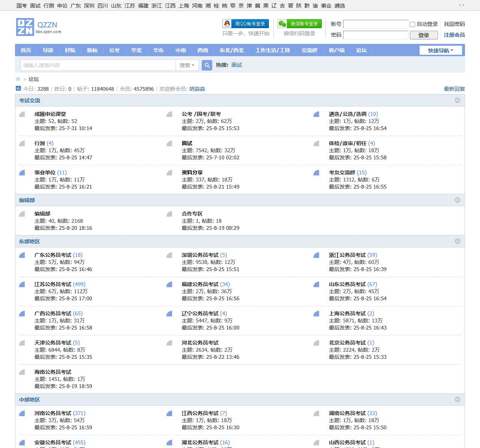
Task: Click forum icon beside 体检/政审/初任
Action: click(316, 144)
